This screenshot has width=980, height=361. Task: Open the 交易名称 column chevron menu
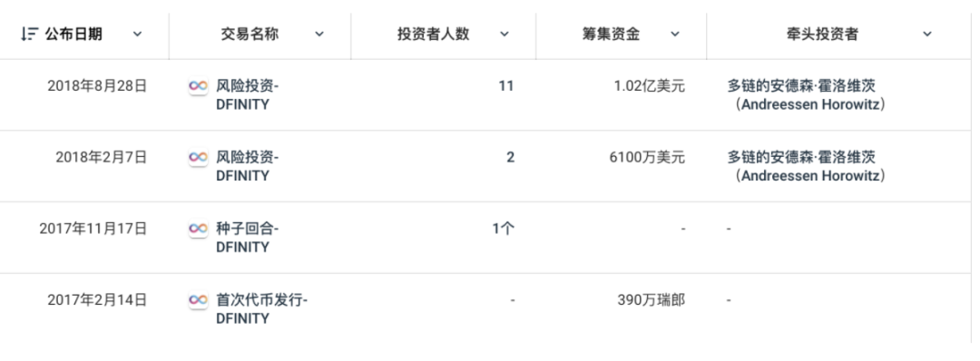(319, 34)
